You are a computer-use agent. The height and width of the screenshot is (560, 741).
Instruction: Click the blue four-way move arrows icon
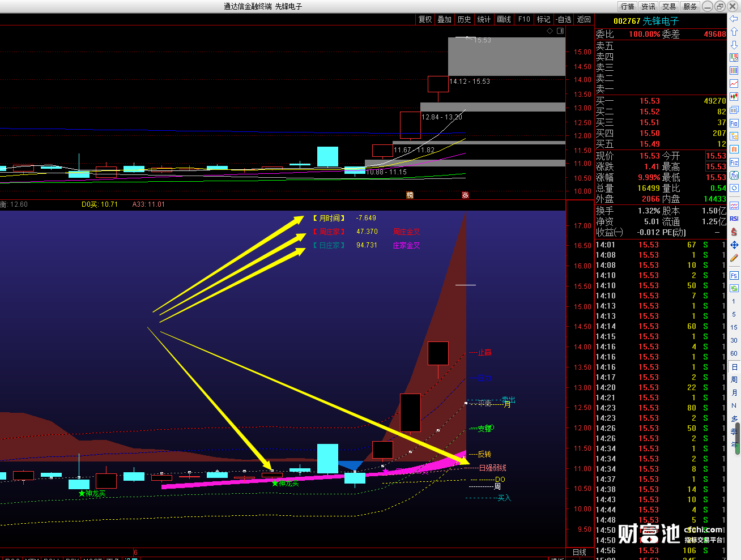[734, 245]
